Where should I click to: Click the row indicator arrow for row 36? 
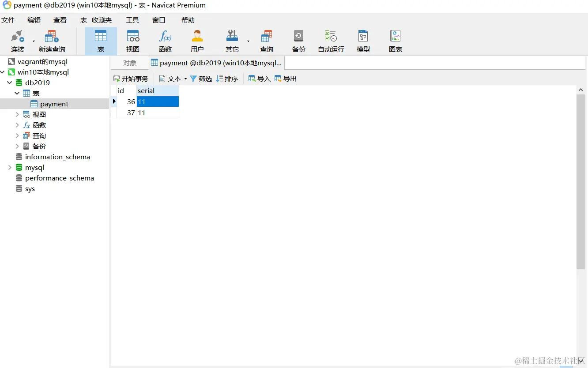114,101
